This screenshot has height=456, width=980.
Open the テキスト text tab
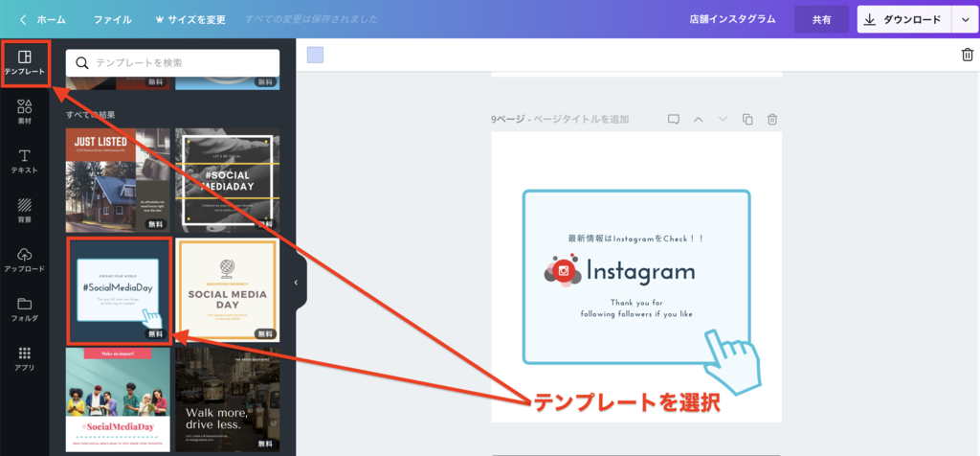[x=24, y=161]
